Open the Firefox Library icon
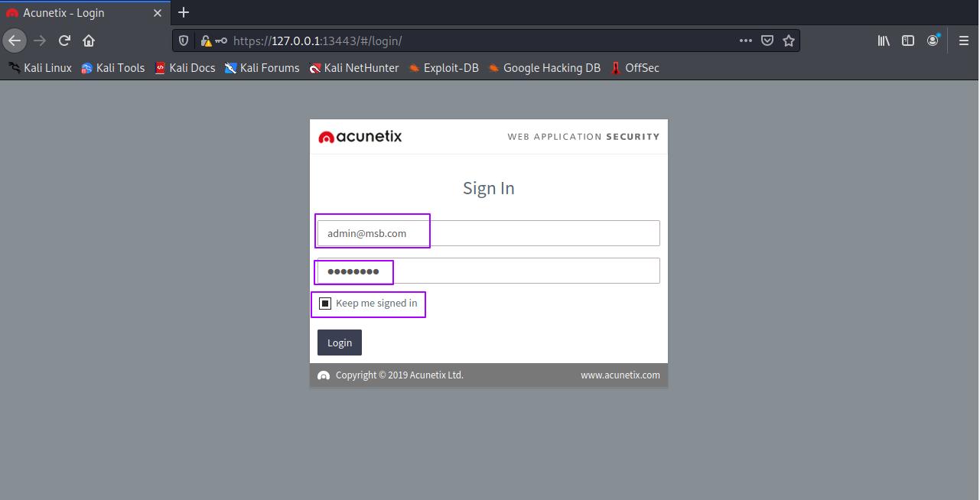 [x=884, y=41]
